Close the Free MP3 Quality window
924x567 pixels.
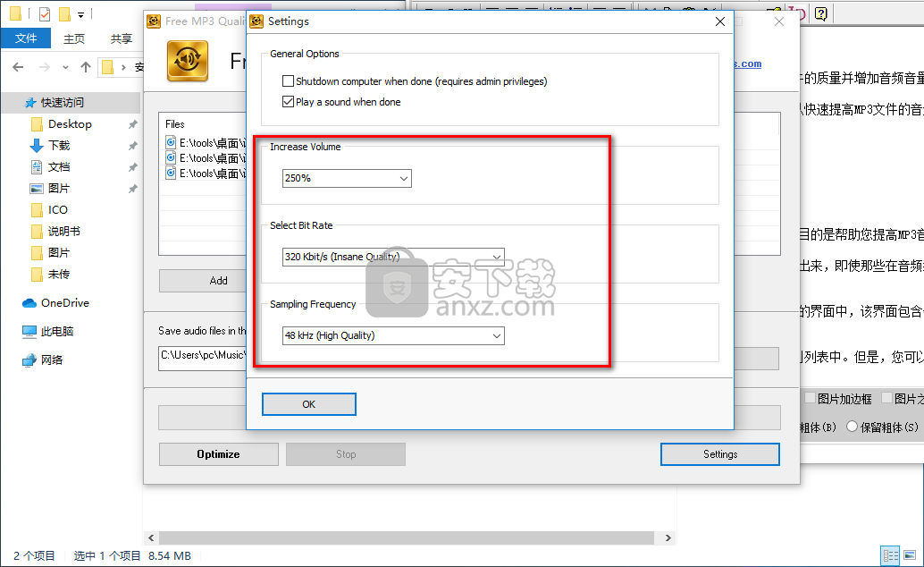[779, 21]
